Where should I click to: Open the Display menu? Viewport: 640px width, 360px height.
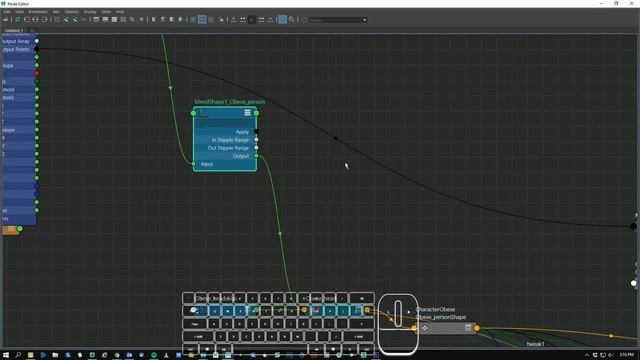click(90, 12)
